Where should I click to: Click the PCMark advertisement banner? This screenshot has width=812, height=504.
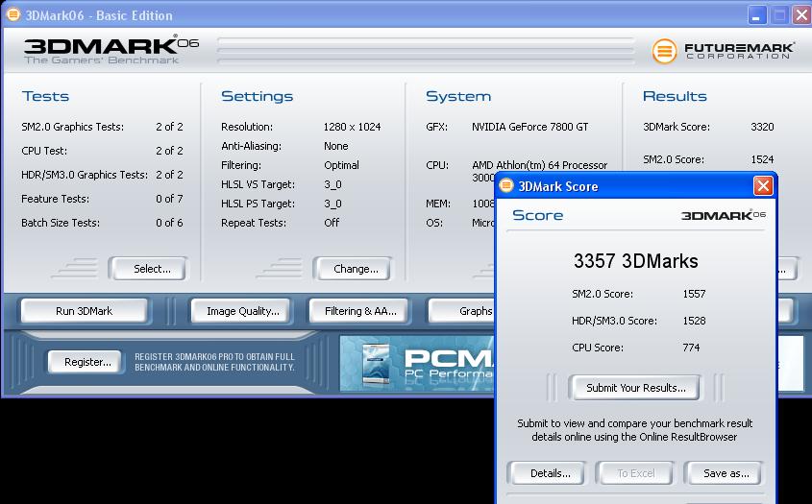(x=417, y=363)
